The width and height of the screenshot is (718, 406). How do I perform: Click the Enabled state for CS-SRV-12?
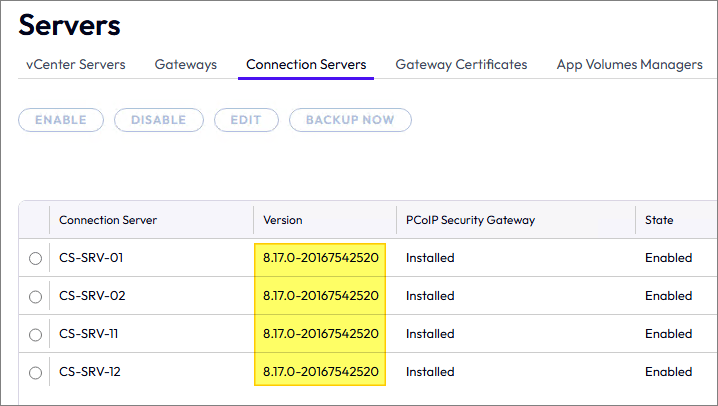click(x=668, y=372)
